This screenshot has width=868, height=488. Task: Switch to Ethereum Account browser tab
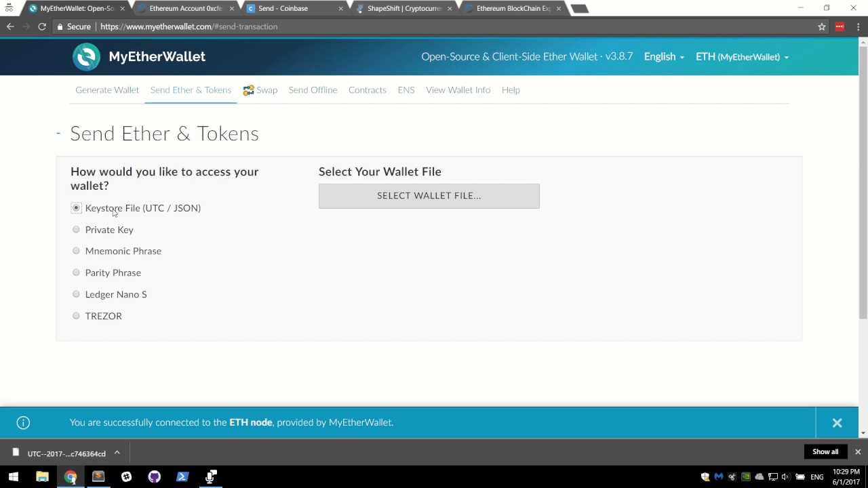(x=186, y=9)
